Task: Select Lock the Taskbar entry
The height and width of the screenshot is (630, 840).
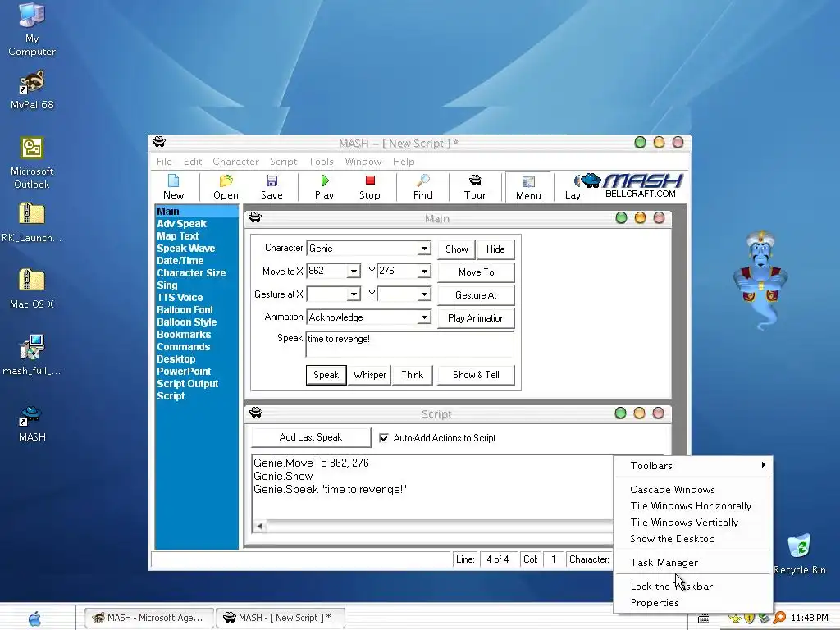Action: click(693, 586)
